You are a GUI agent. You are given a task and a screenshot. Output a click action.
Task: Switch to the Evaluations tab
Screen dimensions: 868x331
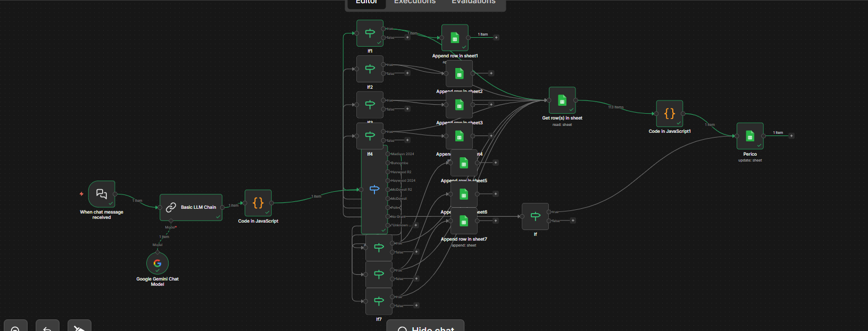point(473,2)
